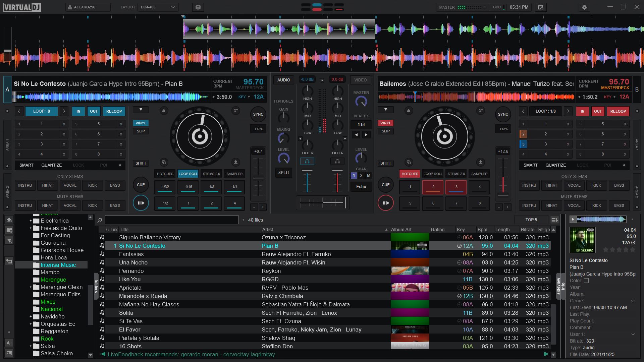Switch left pads to STEMS 2.0 tab
This screenshot has width=644, height=362.
point(211,174)
